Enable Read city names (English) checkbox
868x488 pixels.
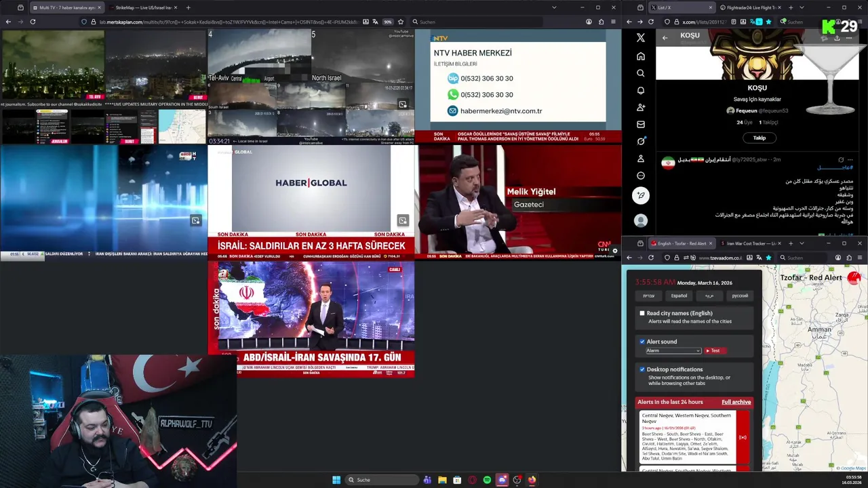[x=642, y=313]
